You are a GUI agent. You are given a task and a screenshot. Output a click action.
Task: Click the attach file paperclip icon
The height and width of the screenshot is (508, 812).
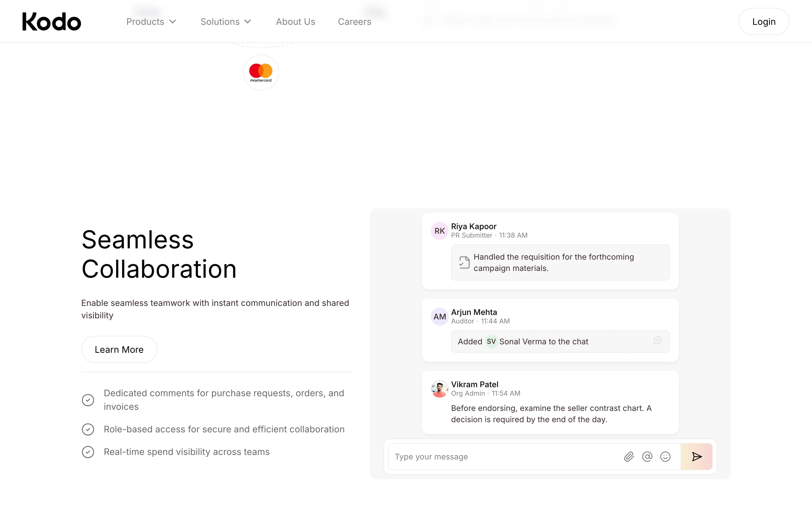tap(629, 457)
